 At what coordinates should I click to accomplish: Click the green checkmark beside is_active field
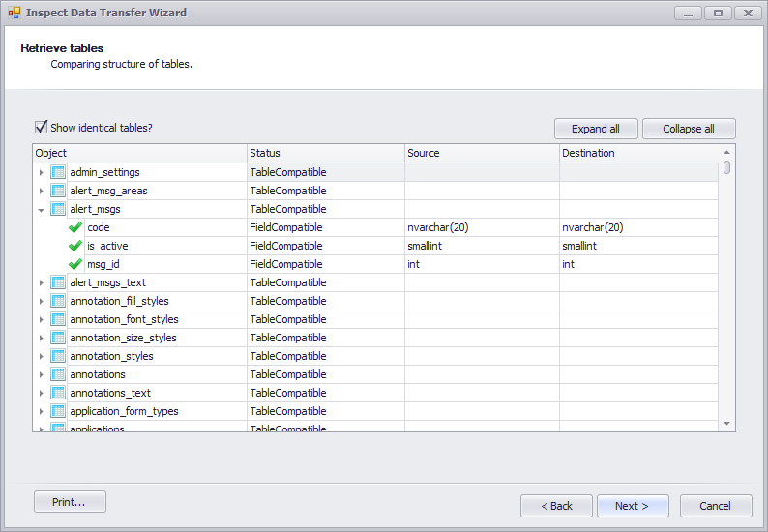75,246
